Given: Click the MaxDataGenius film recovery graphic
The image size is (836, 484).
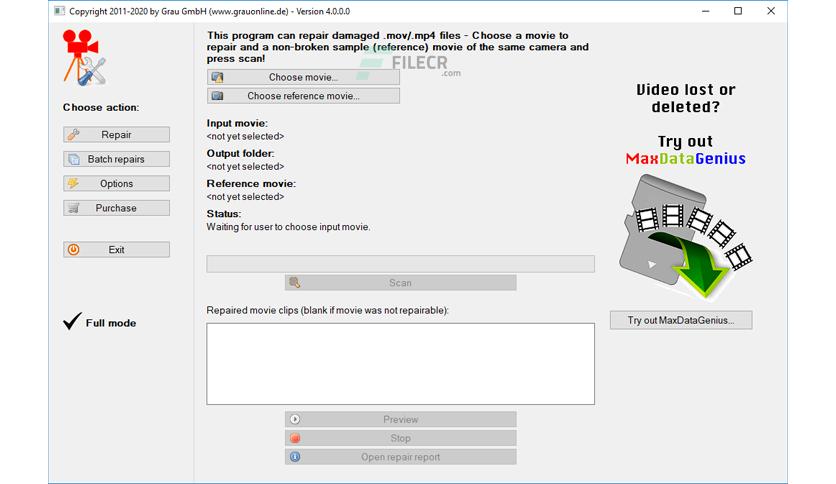Looking at the screenshot, I should [686, 237].
